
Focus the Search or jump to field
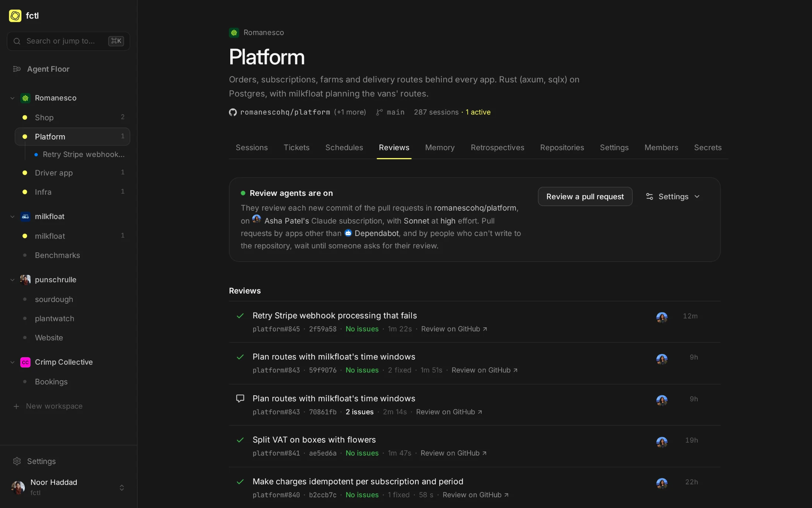point(69,41)
